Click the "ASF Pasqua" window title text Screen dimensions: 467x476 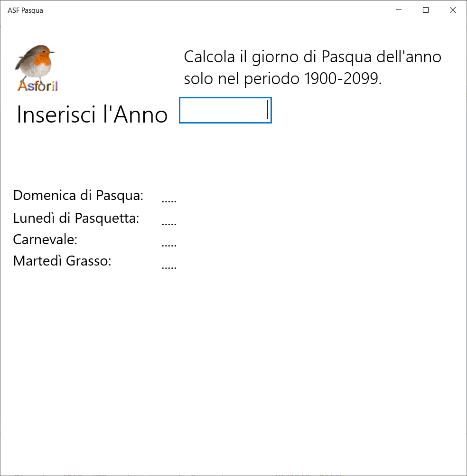click(x=25, y=10)
